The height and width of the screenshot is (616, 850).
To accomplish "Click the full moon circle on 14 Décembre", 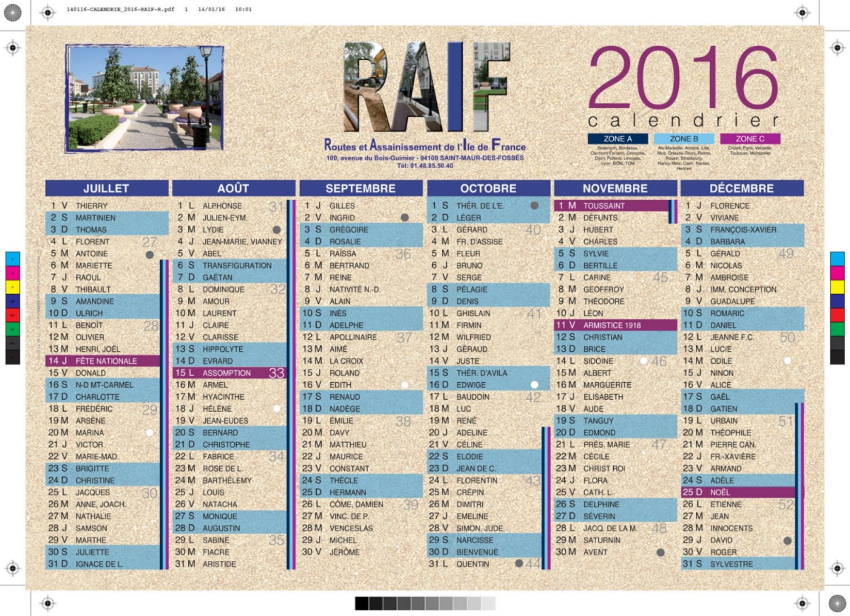I will coord(787,361).
